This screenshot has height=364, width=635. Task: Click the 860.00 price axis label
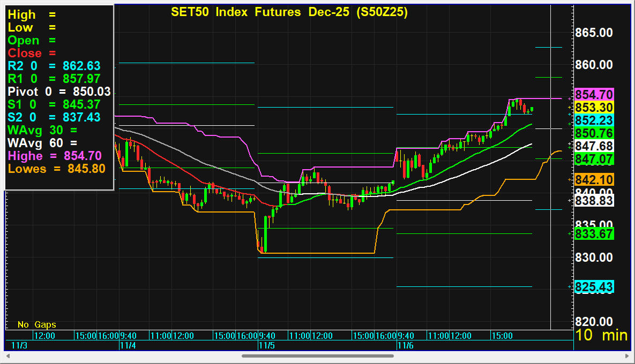tap(593, 65)
